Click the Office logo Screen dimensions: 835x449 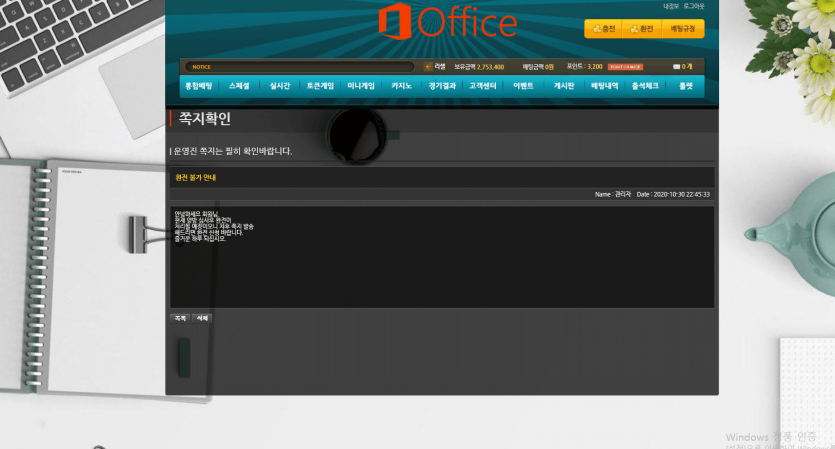447,22
